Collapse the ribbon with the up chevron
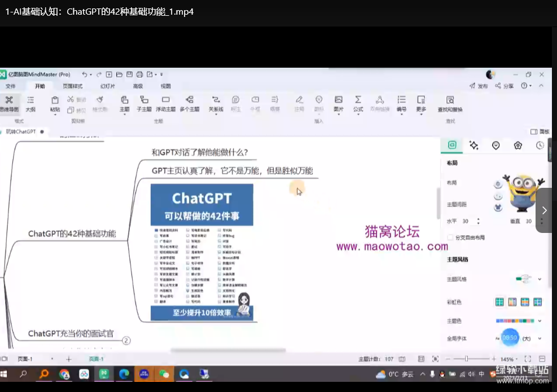Image resolution: width=557 pixels, height=392 pixels. point(541,86)
